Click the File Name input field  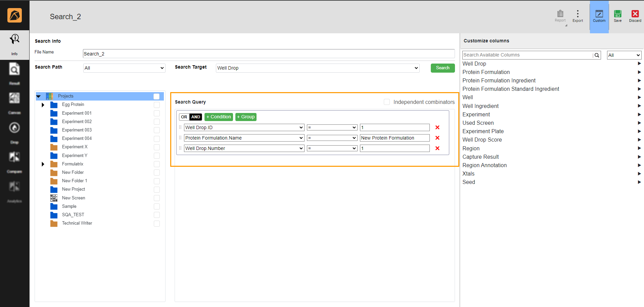click(269, 53)
